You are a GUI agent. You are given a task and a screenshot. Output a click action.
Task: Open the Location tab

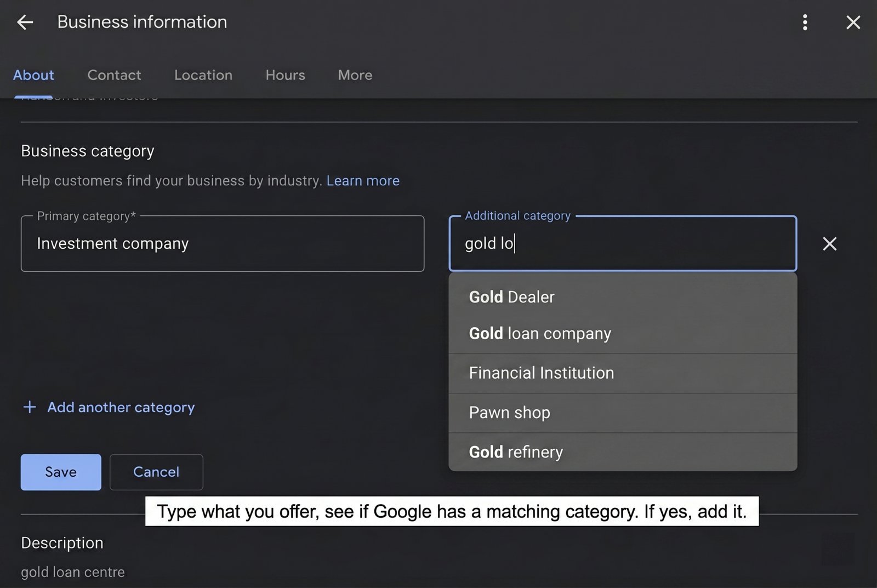coord(203,75)
